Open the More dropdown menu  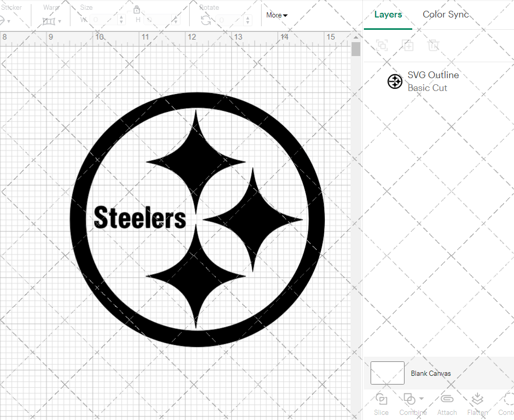277,15
